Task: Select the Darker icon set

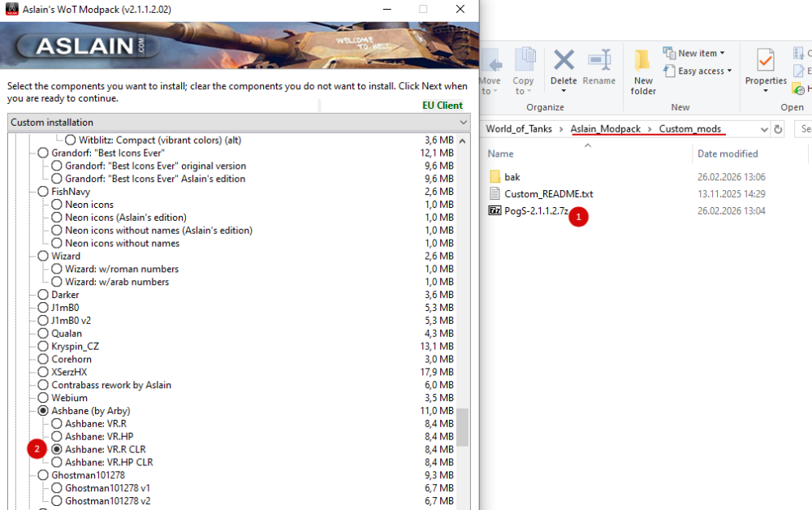Action: pyautogui.click(x=43, y=295)
